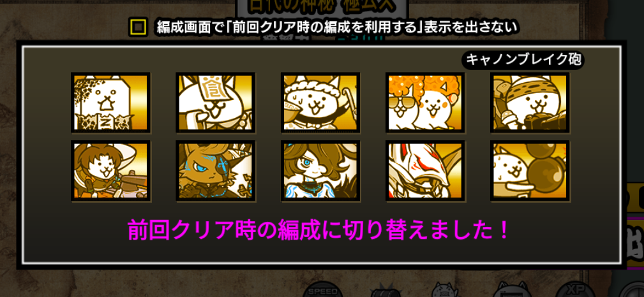Select the ramen chef cat unit

pyautogui.click(x=320, y=103)
